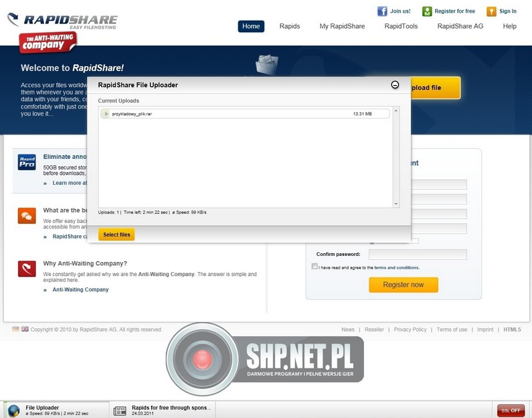Open the Sign In link
532x418 pixels.
point(508,11)
